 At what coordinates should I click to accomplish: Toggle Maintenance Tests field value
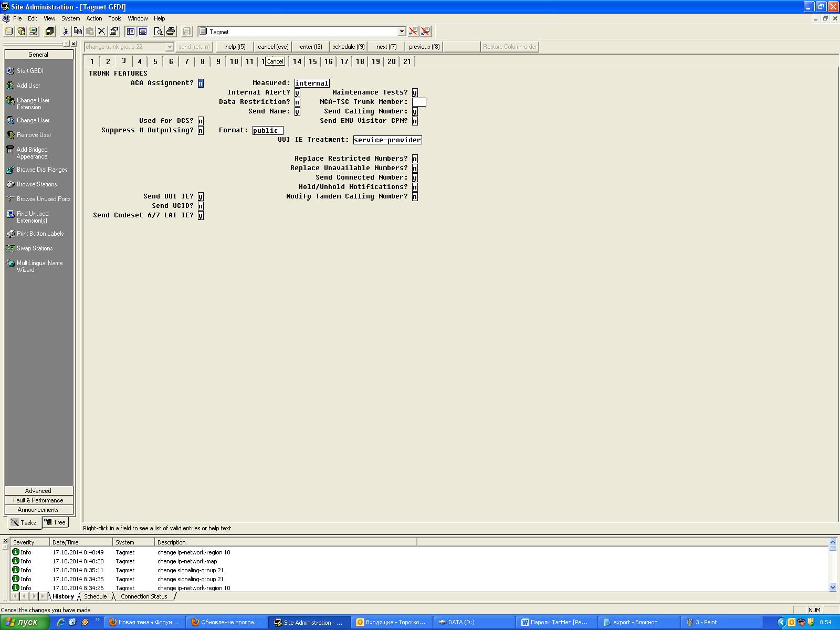pos(415,92)
